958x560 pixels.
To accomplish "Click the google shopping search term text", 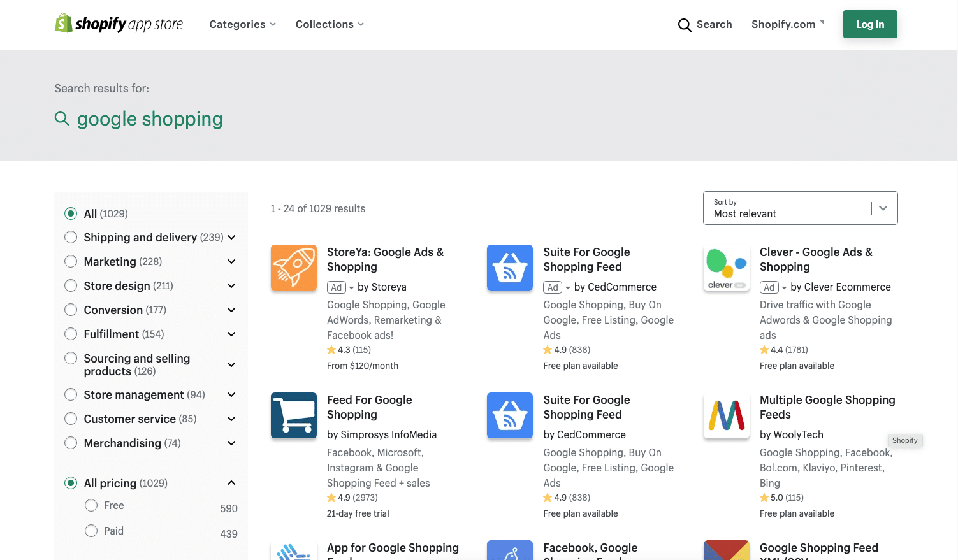I will pyautogui.click(x=150, y=119).
